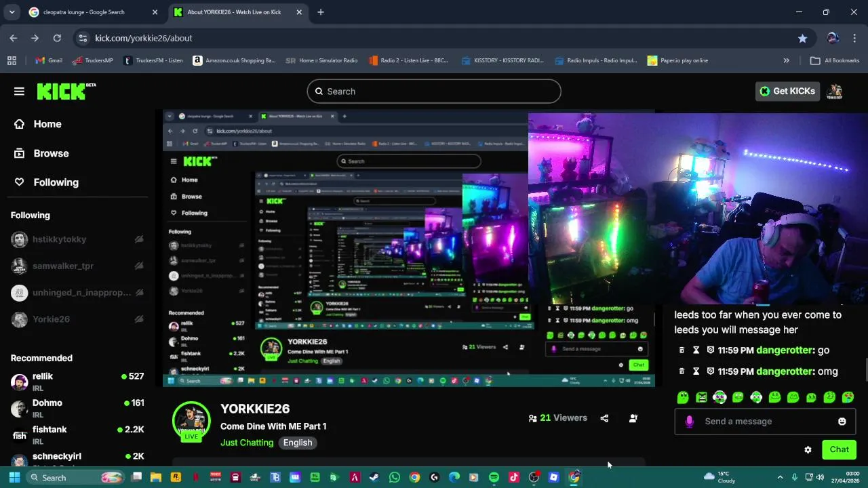Click the offline icon beside hstikkytokky

click(x=139, y=239)
